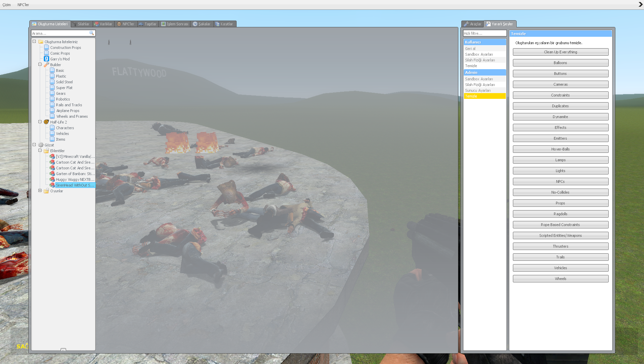Click the İşlem Sonrası tab image icon
This screenshot has height=364, width=644.
(x=163, y=24)
